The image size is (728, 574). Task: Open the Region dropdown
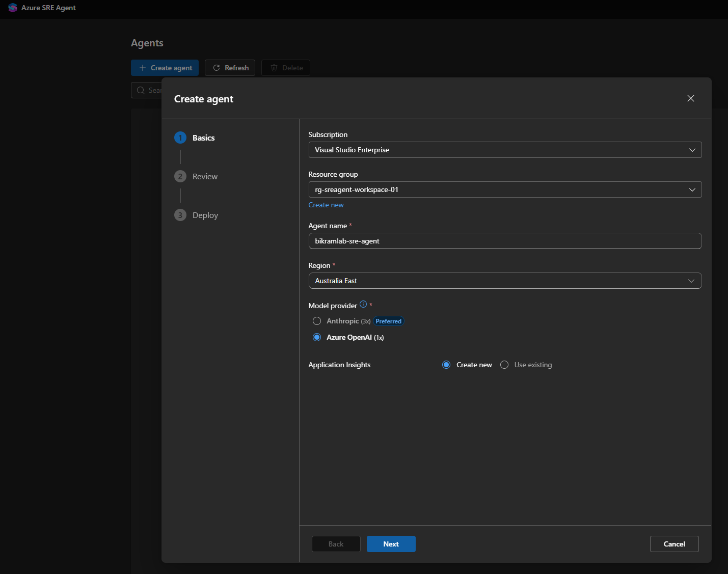[505, 281]
